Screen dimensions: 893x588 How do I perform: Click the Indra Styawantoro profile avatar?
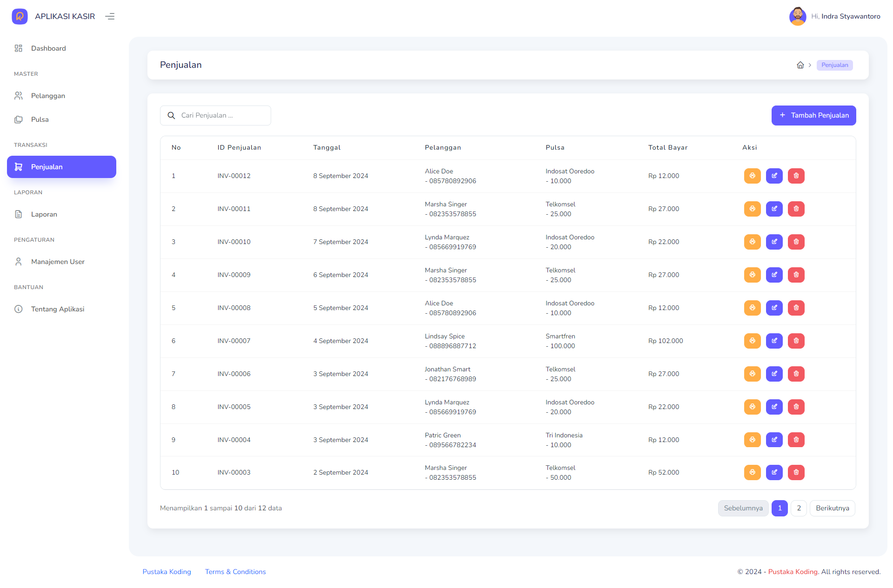[798, 16]
